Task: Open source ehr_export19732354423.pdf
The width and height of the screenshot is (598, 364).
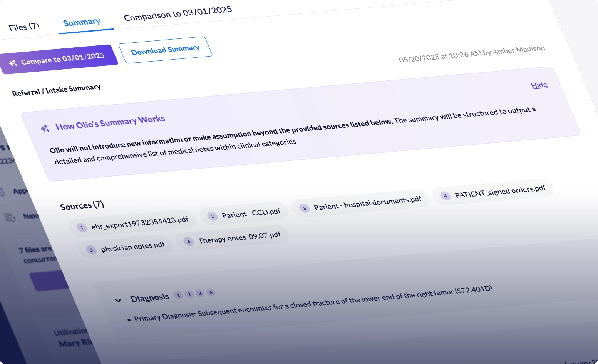Action: (133, 224)
